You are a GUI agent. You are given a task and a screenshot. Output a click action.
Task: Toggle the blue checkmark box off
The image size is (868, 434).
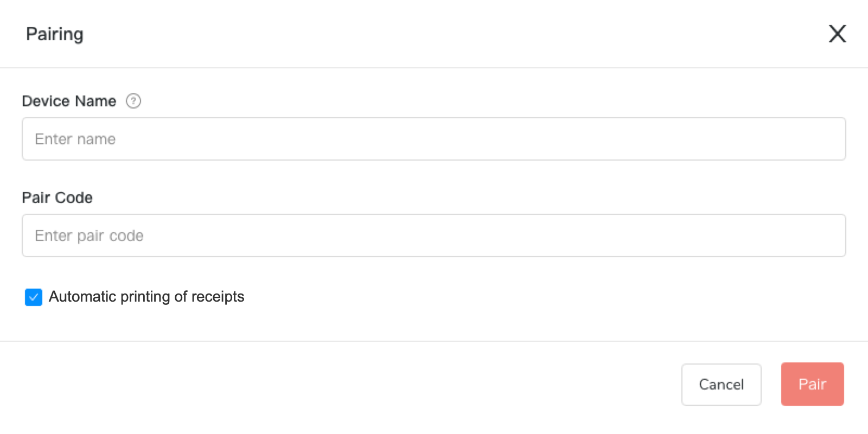tap(34, 297)
